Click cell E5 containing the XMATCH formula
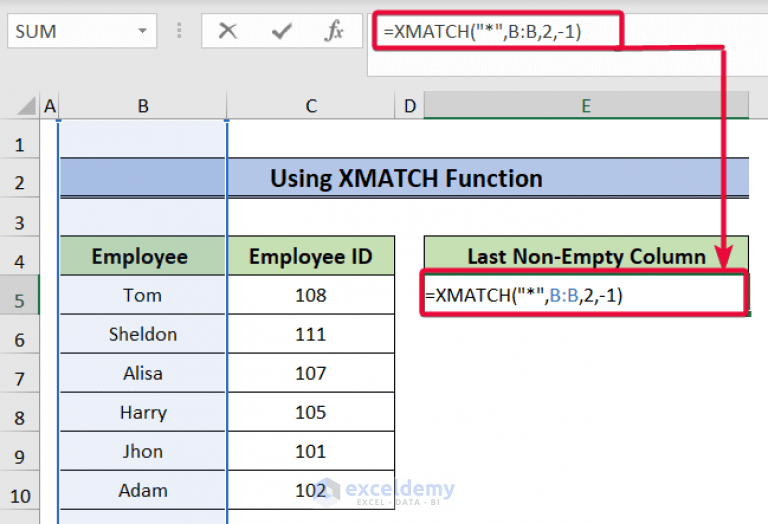The height and width of the screenshot is (524, 768). [585, 295]
